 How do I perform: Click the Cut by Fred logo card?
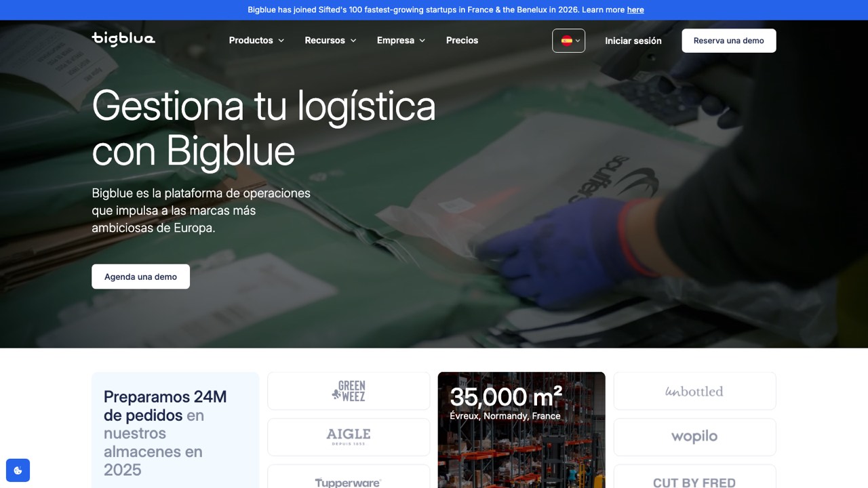[x=694, y=476]
